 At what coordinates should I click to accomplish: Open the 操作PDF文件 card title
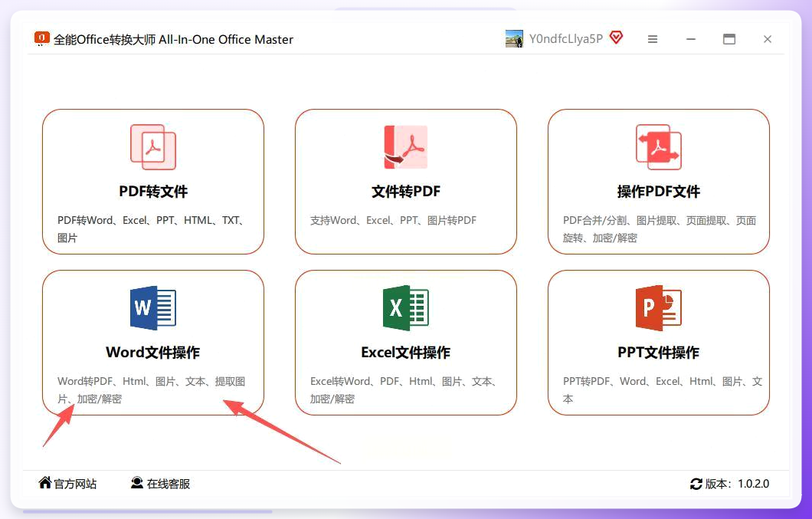[x=658, y=192]
